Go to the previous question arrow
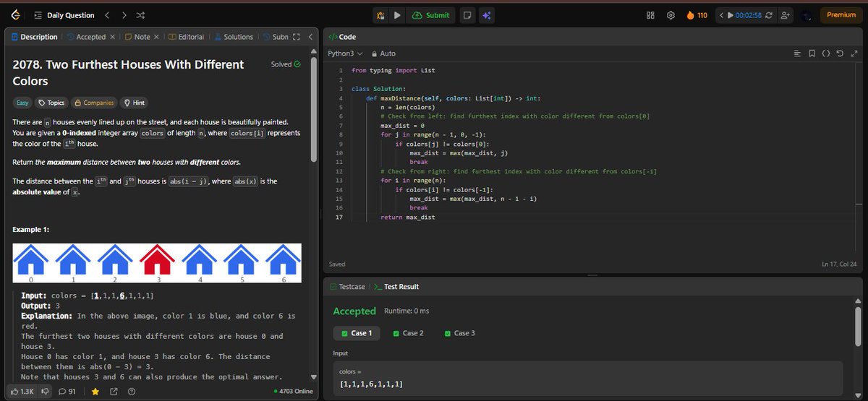 107,15
